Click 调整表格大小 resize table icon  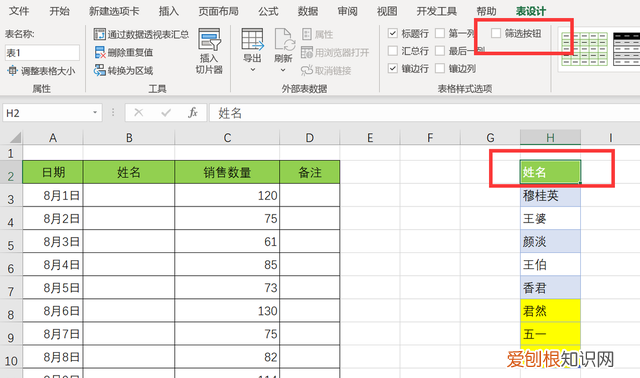(12, 71)
